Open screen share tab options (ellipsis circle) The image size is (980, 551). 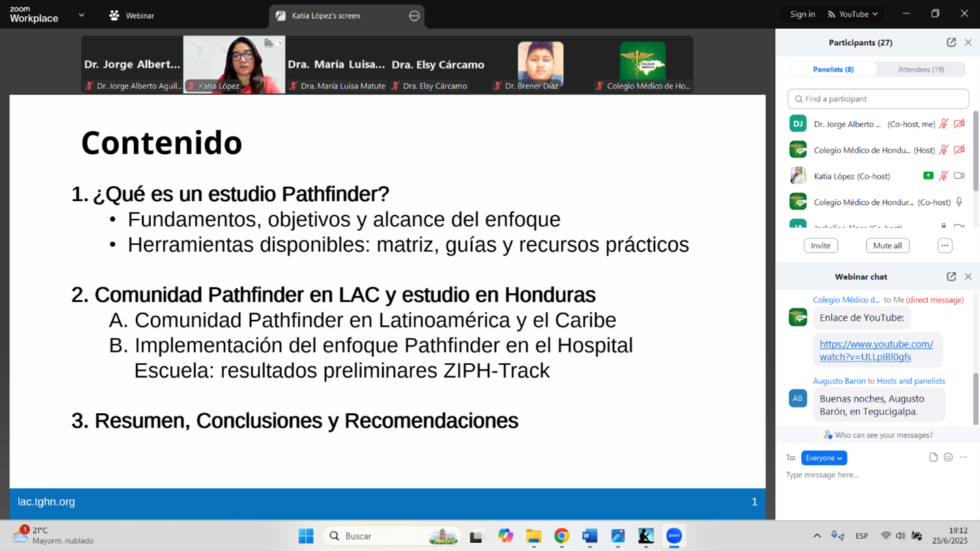tap(414, 16)
